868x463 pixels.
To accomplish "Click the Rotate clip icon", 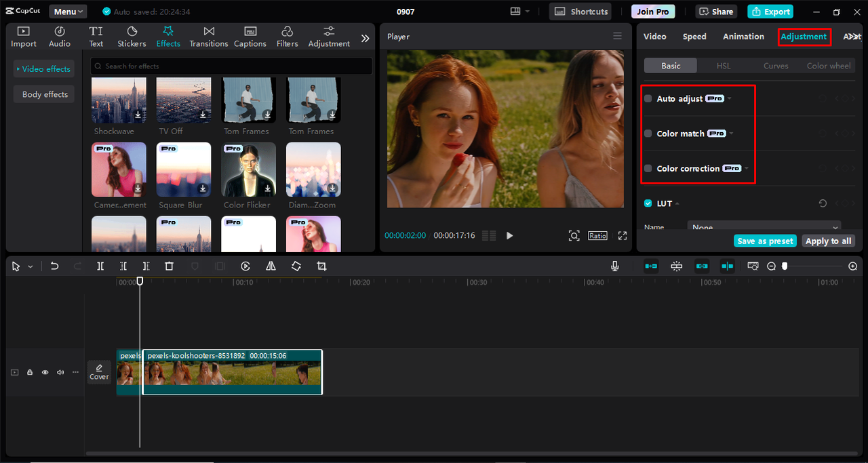I will coord(296,266).
